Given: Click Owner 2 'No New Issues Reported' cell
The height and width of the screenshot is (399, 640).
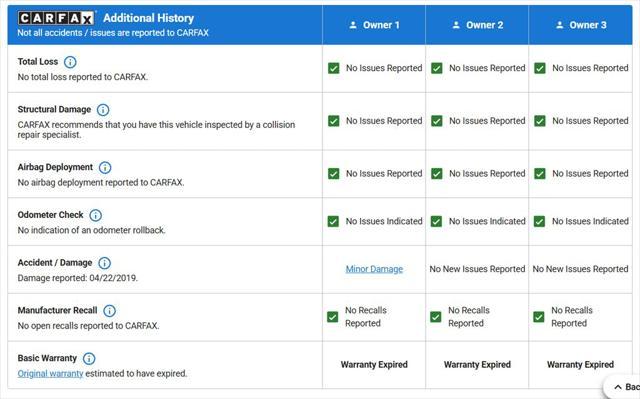Looking at the screenshot, I should click(x=477, y=269).
